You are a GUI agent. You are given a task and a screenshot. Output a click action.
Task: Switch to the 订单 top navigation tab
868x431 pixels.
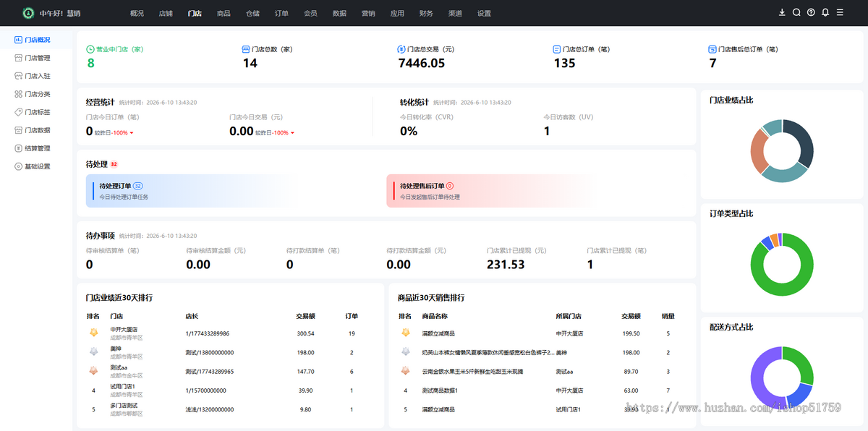(281, 13)
